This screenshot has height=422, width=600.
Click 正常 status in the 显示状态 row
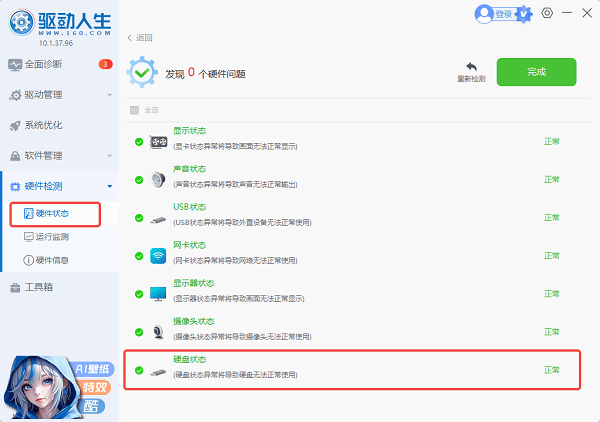coord(552,142)
